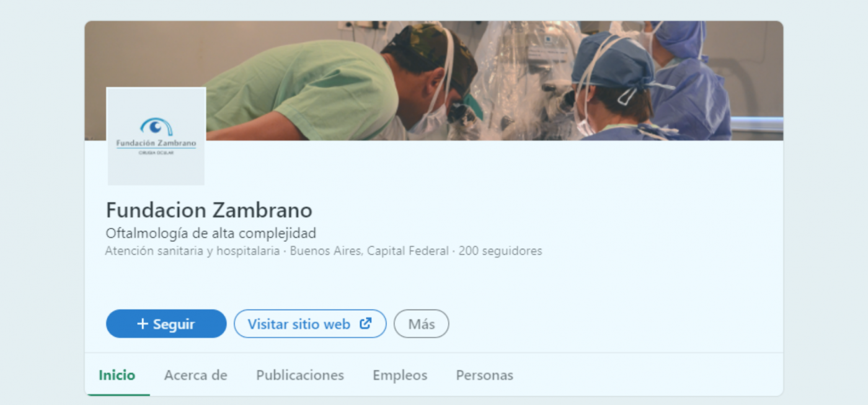Go to the Publicaciones tab
The image size is (868, 405).
pyautogui.click(x=300, y=375)
